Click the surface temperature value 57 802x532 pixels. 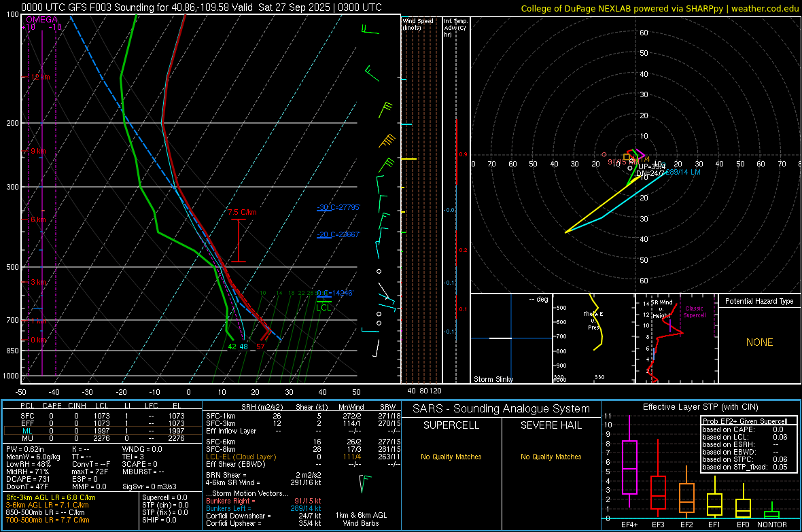pos(260,347)
